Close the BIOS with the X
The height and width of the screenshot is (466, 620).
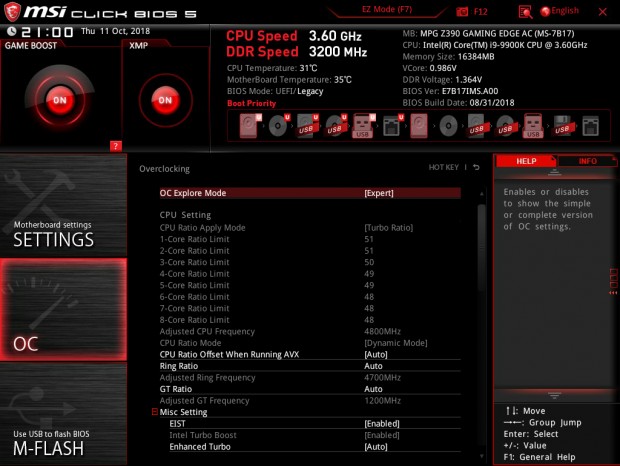(x=603, y=12)
